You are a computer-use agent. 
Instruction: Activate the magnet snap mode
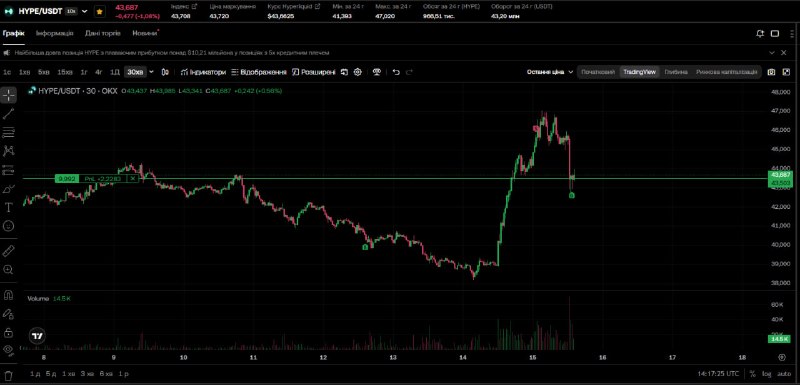[x=8, y=295]
